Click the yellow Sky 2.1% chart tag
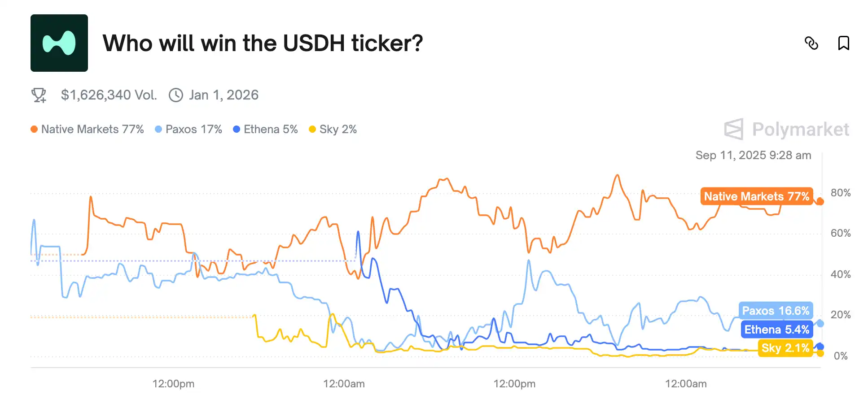The width and height of the screenshot is (868, 399). pyautogui.click(x=785, y=348)
